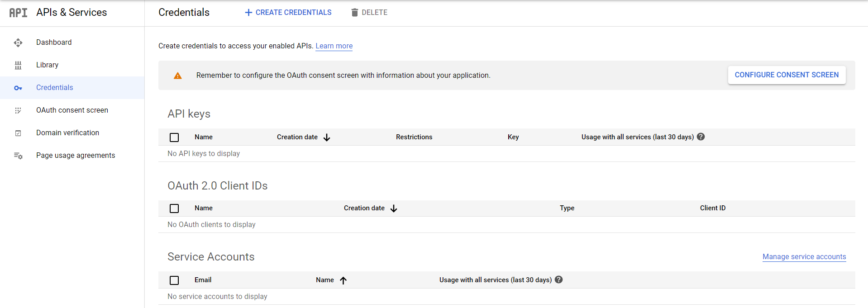The height and width of the screenshot is (308, 868).
Task: Click the Credentials key icon
Action: (18, 88)
